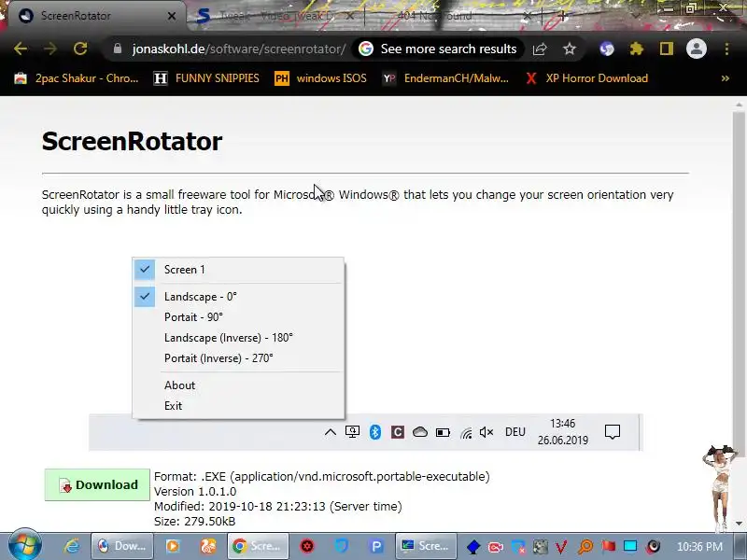Screen dimensions: 747x560
Task: Open the orange UC Browser taskbar icon
Action: pyautogui.click(x=207, y=546)
